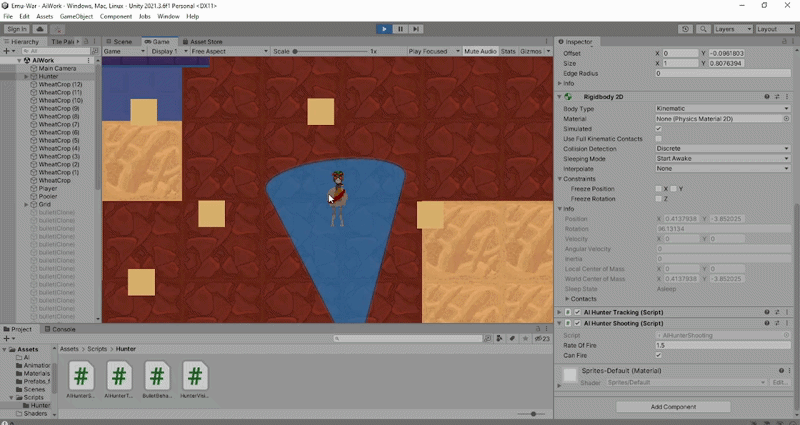Open Rigidbody 2D help icon
The height and width of the screenshot is (425, 800).
[766, 97]
